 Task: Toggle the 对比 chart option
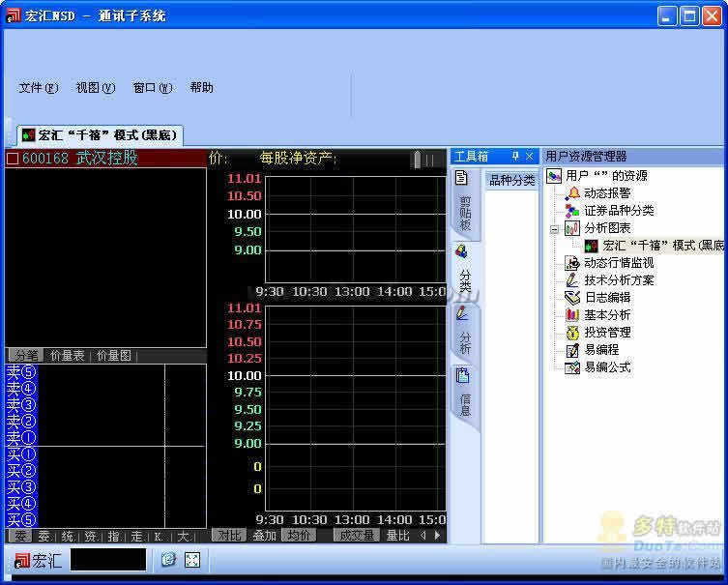[229, 536]
